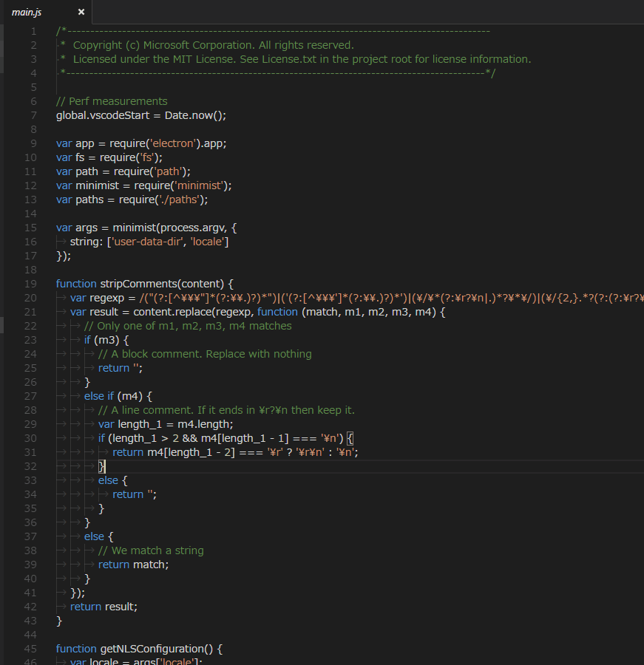Click the closing brace on line 43
Image resolution: width=644 pixels, height=665 pixels.
(x=58, y=620)
